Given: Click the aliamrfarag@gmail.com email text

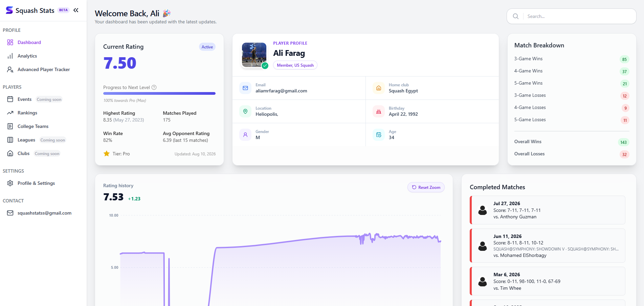Looking at the screenshot, I should 281,91.
